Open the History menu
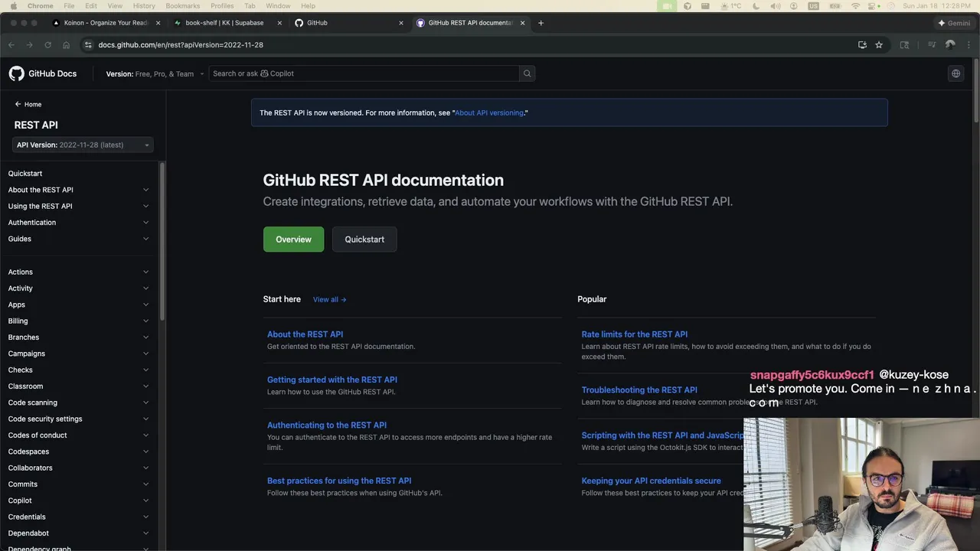Image resolution: width=980 pixels, height=551 pixels. click(144, 5)
